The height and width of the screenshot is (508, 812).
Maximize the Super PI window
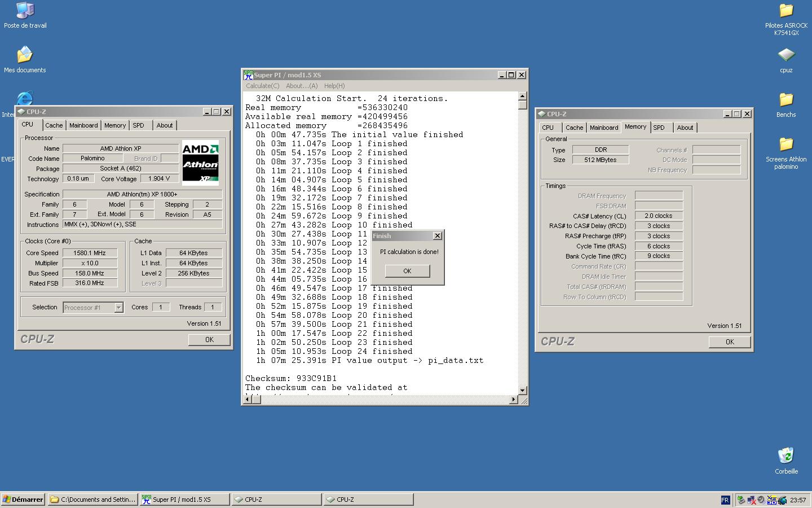tap(511, 75)
